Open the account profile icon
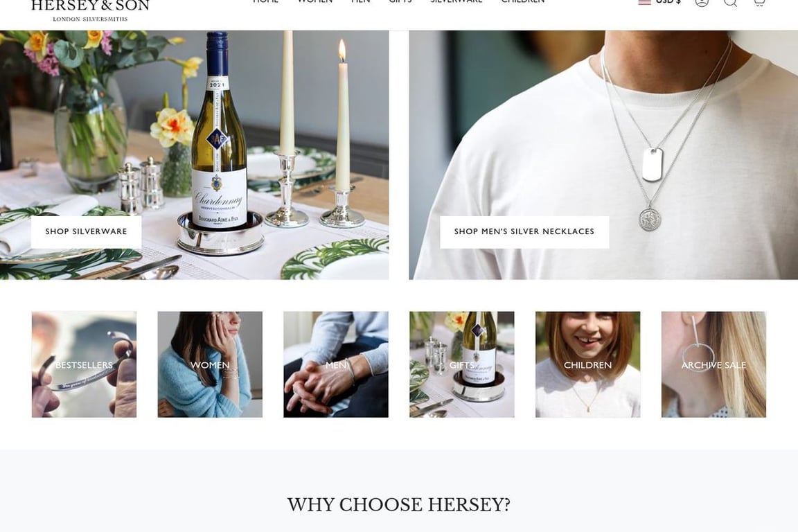798x532 pixels. pos(702,1)
